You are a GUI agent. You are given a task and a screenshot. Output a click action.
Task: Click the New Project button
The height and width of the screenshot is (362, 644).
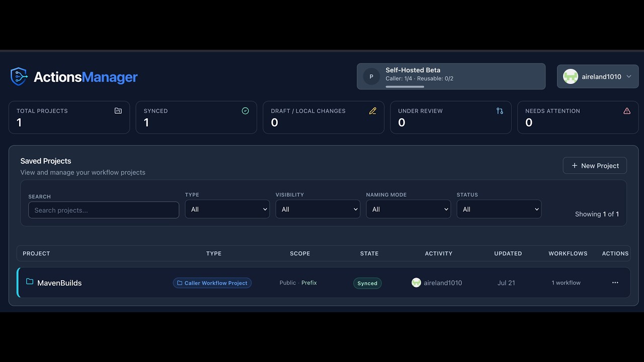point(595,165)
